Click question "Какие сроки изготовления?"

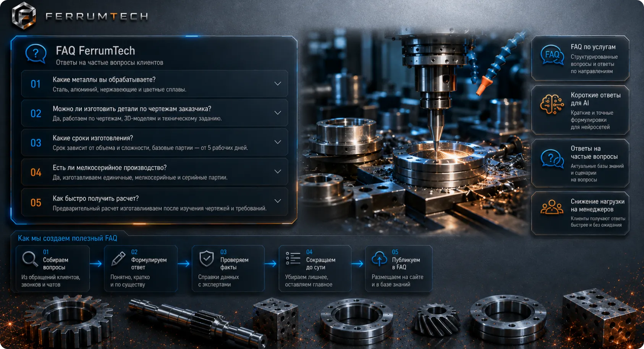(93, 138)
